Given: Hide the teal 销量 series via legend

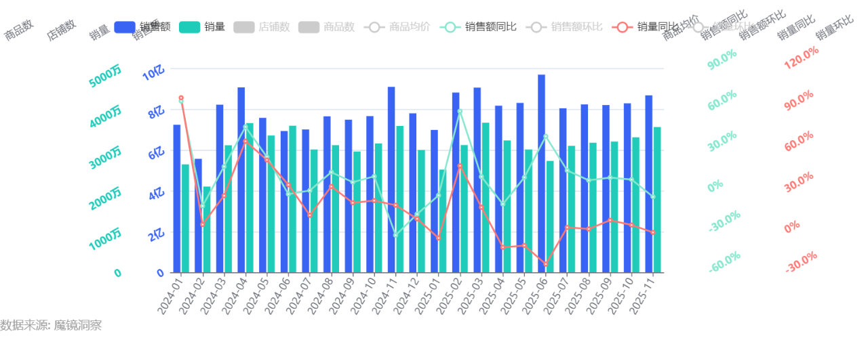Looking at the screenshot, I should [x=190, y=27].
